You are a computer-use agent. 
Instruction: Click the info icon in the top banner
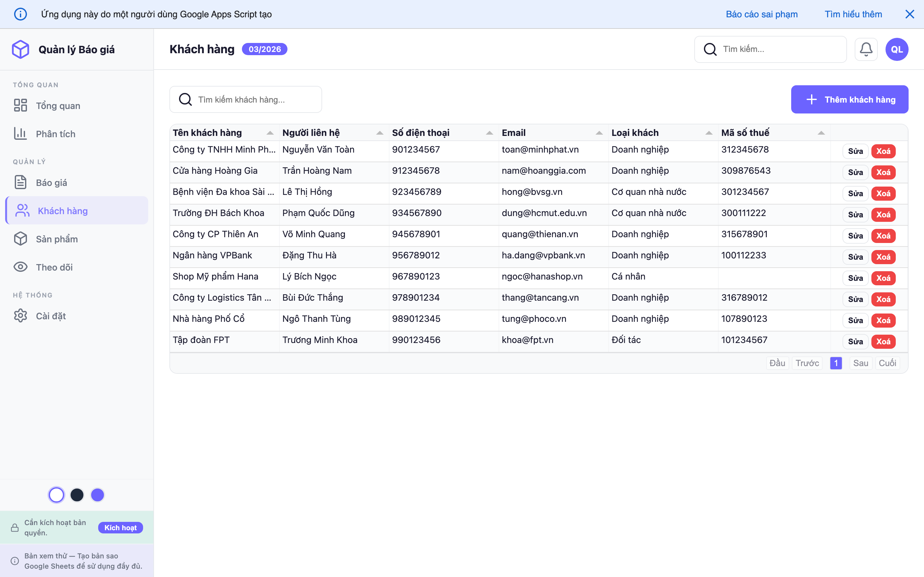point(20,14)
